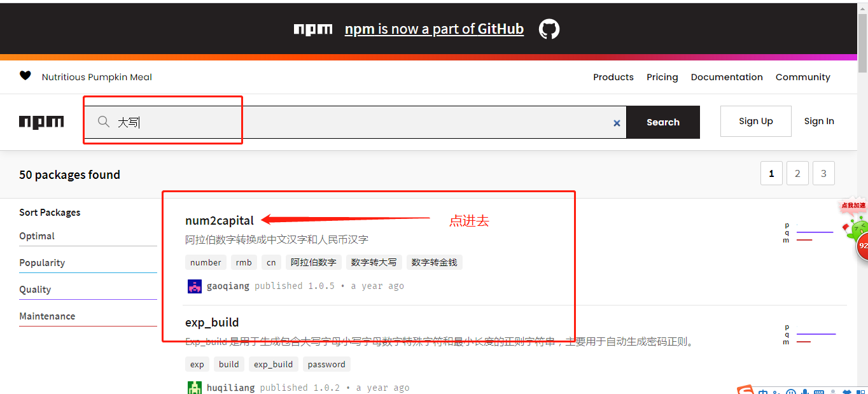Open the num2capital package

click(220, 220)
